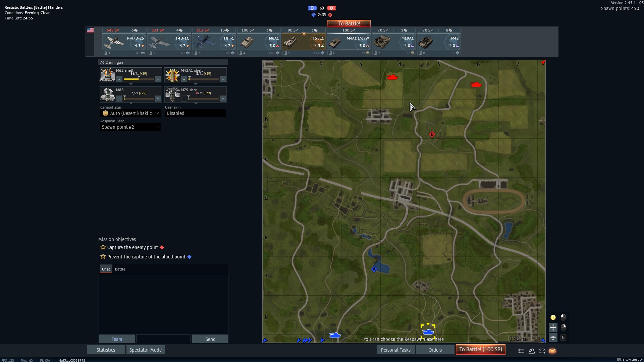Click the USA flag country icon

click(x=90, y=30)
